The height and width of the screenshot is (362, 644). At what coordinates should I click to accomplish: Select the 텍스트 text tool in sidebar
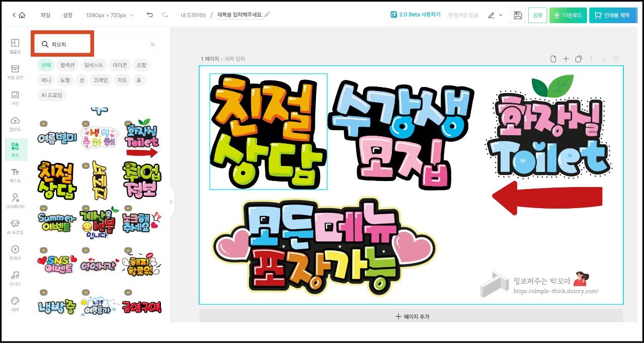(15, 175)
